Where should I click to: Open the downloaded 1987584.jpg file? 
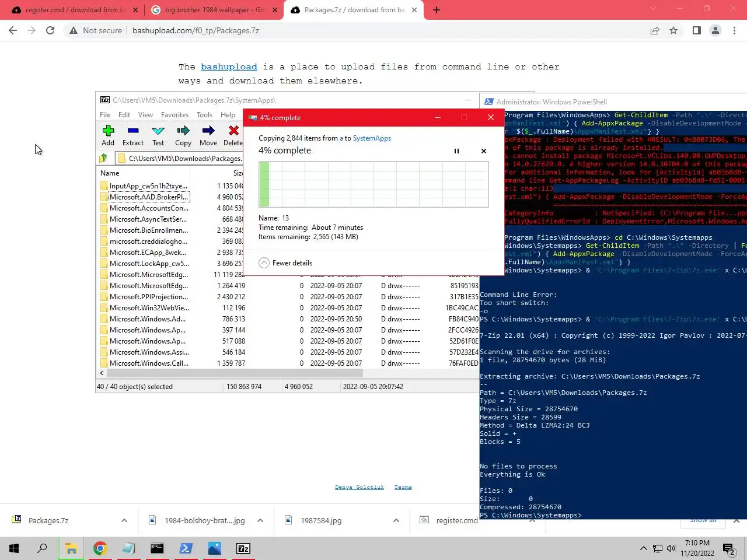pos(321,520)
